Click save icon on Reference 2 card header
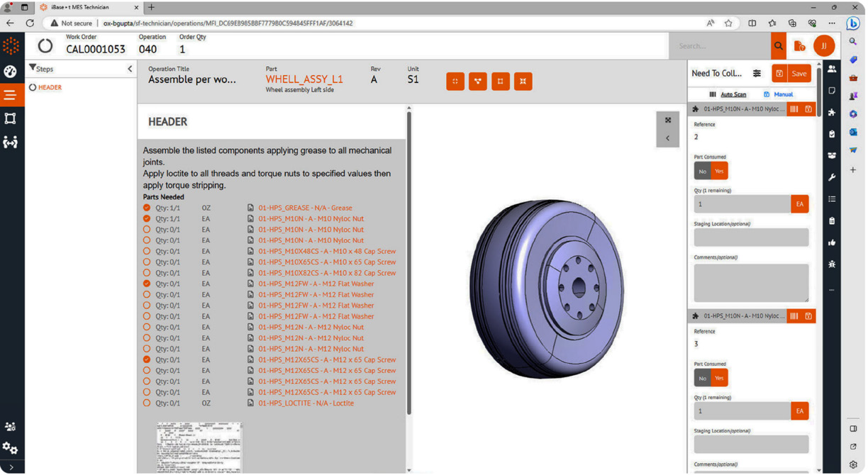Viewport: 868px width, 475px height. [x=808, y=109]
